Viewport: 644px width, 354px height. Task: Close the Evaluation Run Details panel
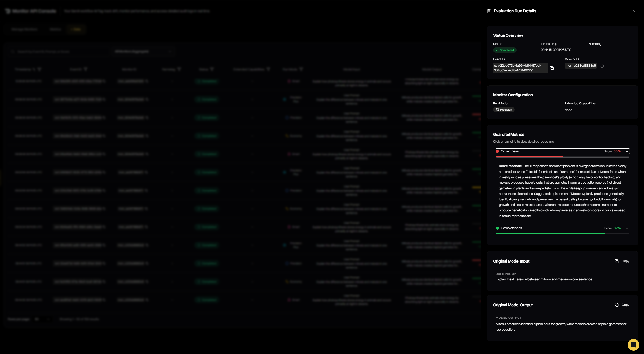633,11
